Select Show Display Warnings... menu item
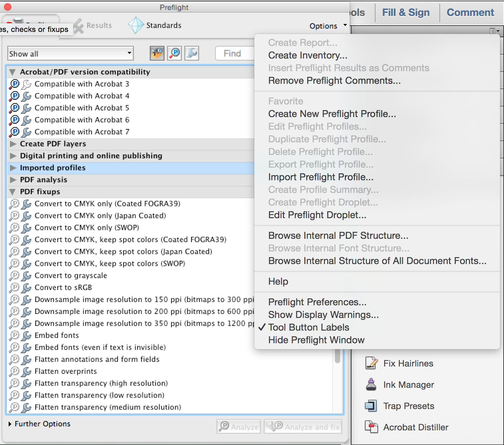The image size is (504, 445). pyautogui.click(x=377, y=315)
